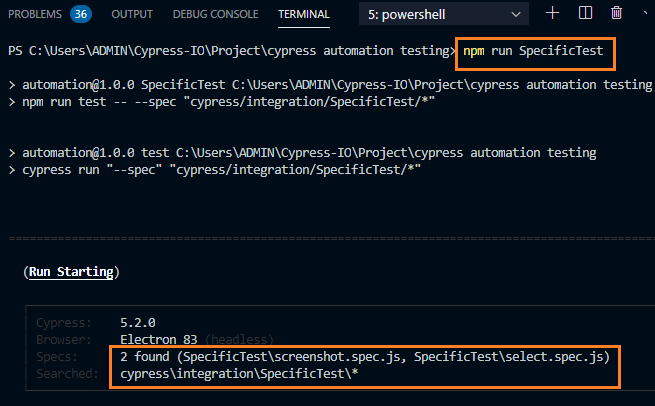The width and height of the screenshot is (655, 406).
Task: Switch to the OUTPUT tab
Action: click(132, 14)
